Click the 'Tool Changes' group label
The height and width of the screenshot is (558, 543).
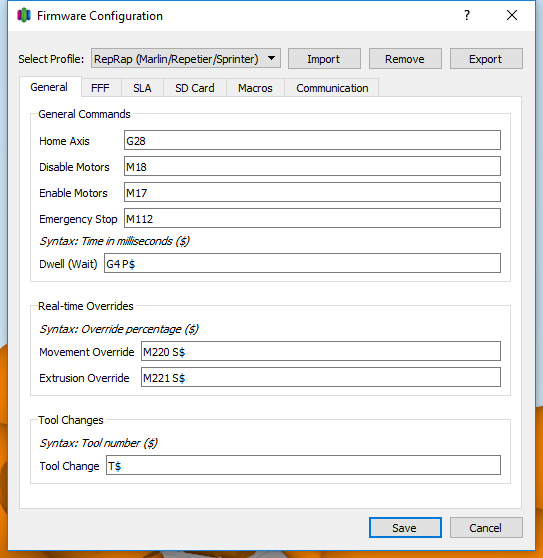71,420
